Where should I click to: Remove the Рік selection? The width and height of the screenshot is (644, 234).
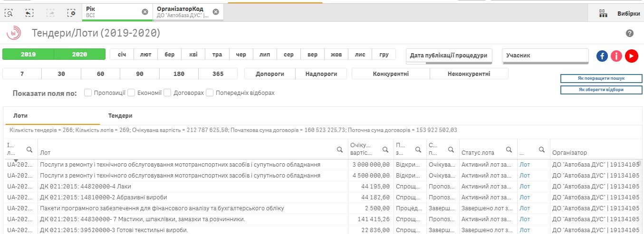coord(145,12)
